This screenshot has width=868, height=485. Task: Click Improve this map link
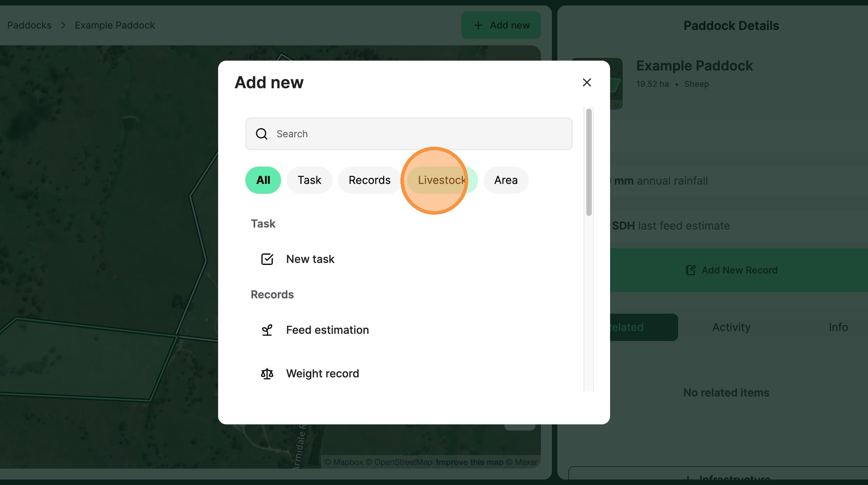click(469, 462)
